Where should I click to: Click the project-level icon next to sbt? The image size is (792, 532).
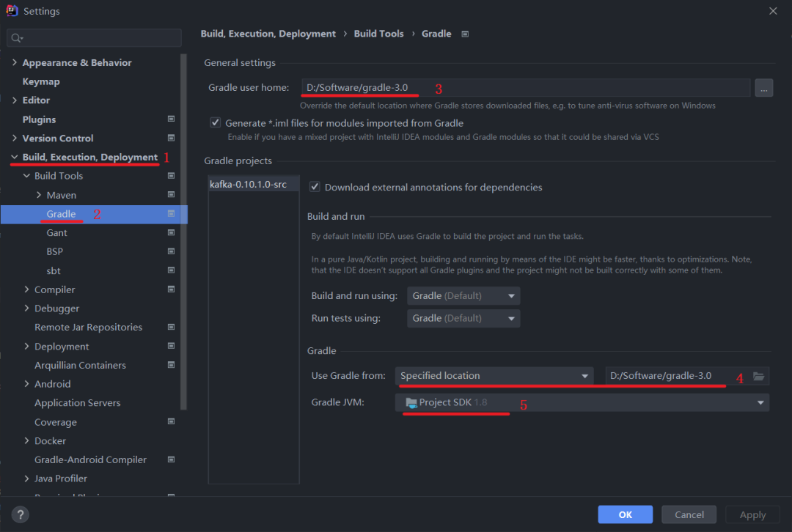click(171, 270)
